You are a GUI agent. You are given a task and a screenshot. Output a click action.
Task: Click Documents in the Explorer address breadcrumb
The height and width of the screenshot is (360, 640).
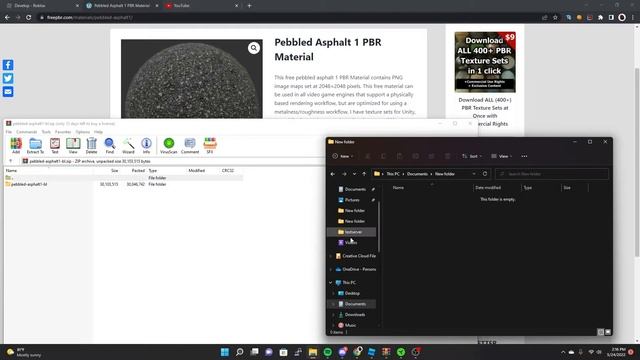(417, 174)
